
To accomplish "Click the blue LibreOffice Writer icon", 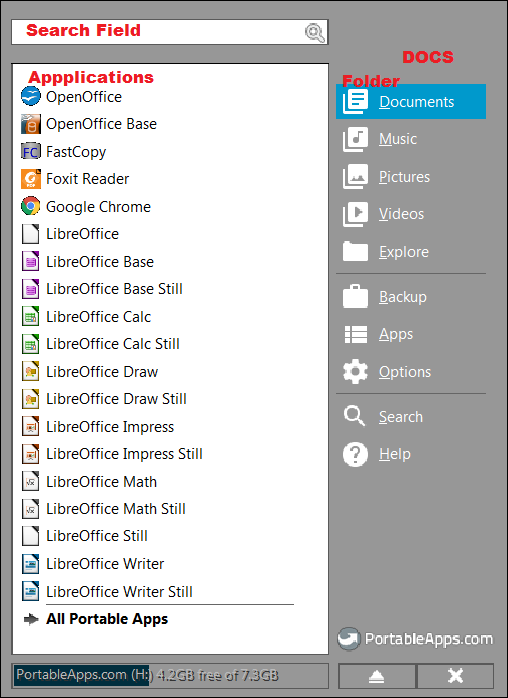I will click(31, 564).
